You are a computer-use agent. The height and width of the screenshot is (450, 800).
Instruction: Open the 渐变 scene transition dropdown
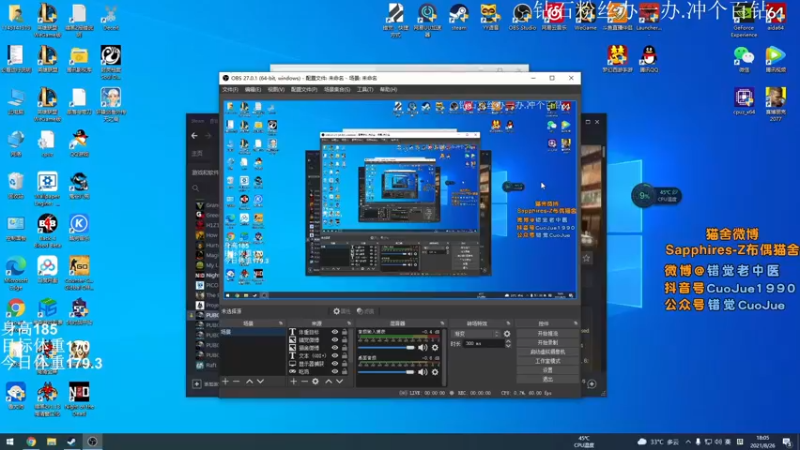pos(476,334)
